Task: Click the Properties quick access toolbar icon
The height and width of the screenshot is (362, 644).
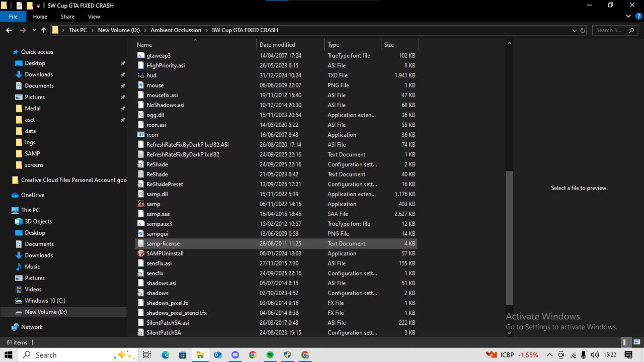Action: coord(19,6)
